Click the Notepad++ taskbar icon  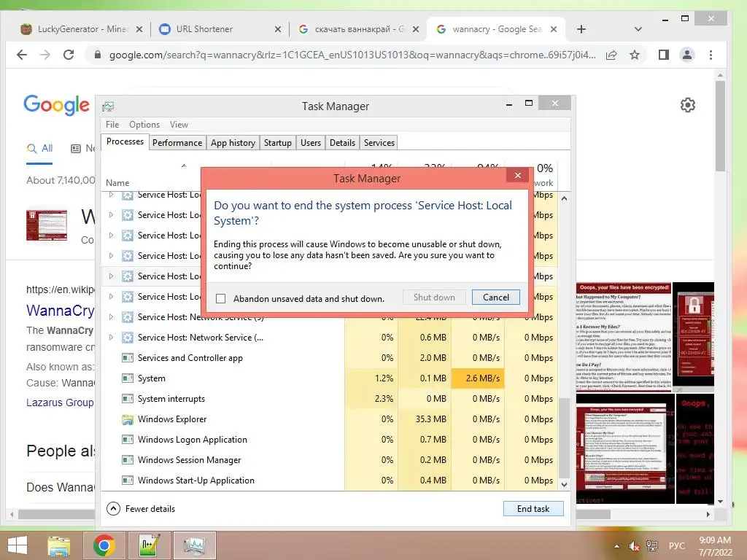point(149,545)
